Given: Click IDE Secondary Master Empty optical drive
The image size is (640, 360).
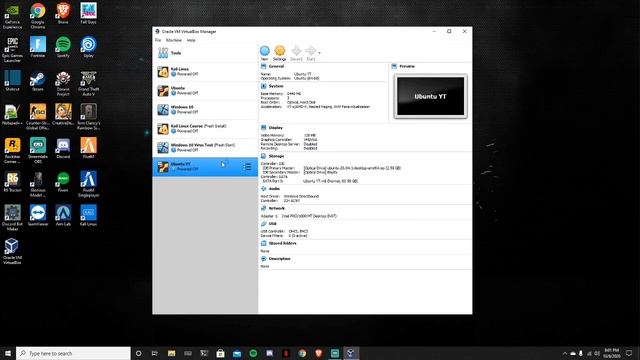Looking at the screenshot, I should 321,172.
